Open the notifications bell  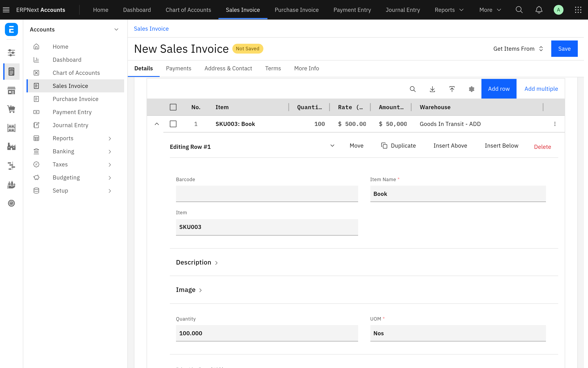[x=539, y=10]
